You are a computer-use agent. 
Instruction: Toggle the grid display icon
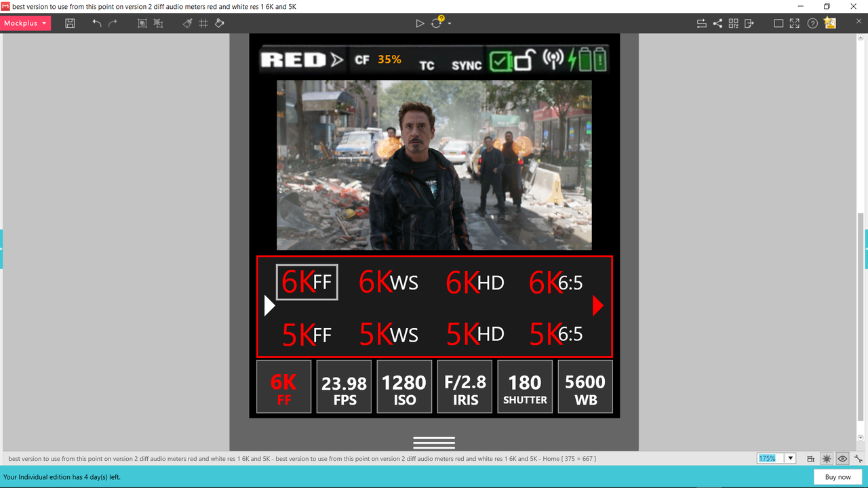pos(203,23)
